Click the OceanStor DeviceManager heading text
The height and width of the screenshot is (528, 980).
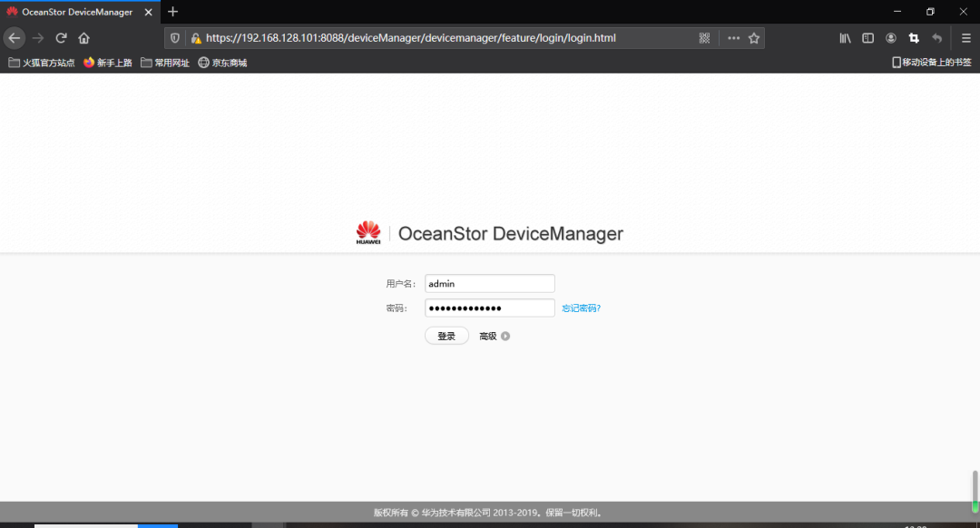coord(511,234)
